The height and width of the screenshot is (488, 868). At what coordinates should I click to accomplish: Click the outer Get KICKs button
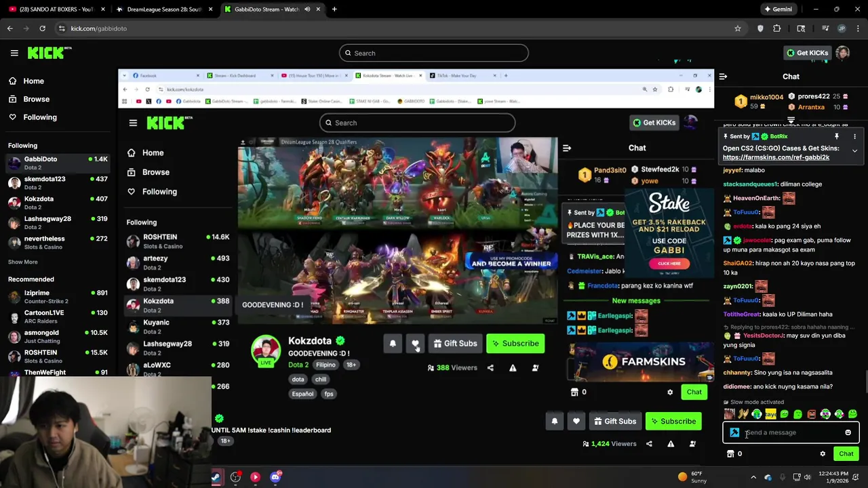807,53
